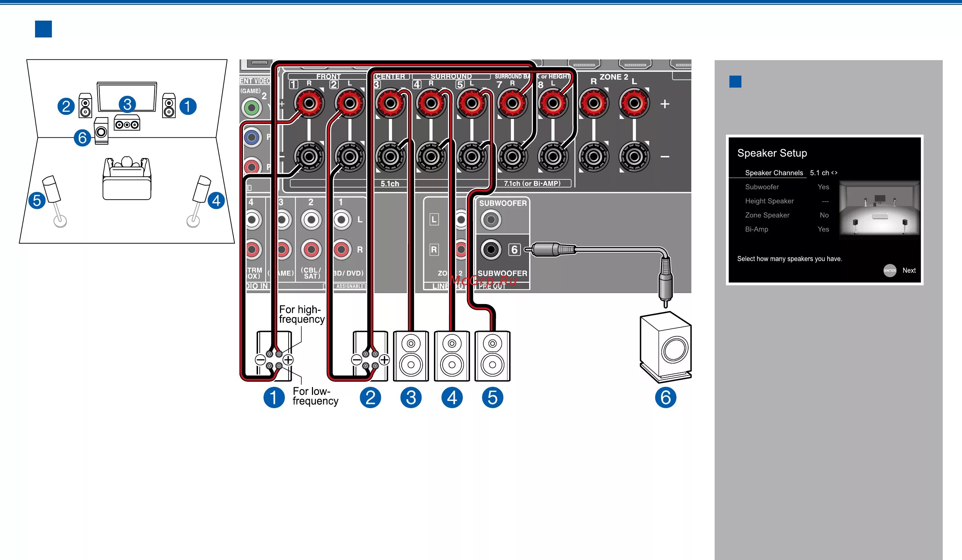Image resolution: width=962 pixels, height=560 pixels.
Task: Click bi-amp speaker 1 terminal block
Action: (x=274, y=360)
